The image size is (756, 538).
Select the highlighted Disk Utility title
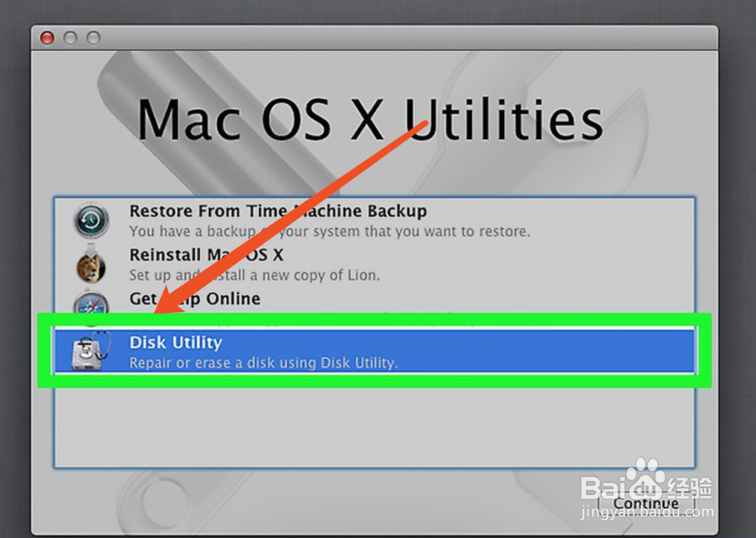point(176,342)
